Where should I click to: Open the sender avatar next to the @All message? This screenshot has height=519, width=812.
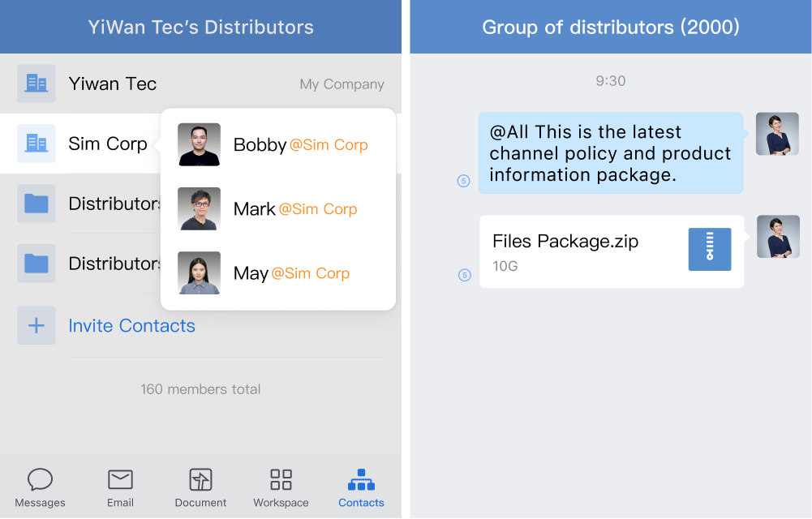[777, 134]
